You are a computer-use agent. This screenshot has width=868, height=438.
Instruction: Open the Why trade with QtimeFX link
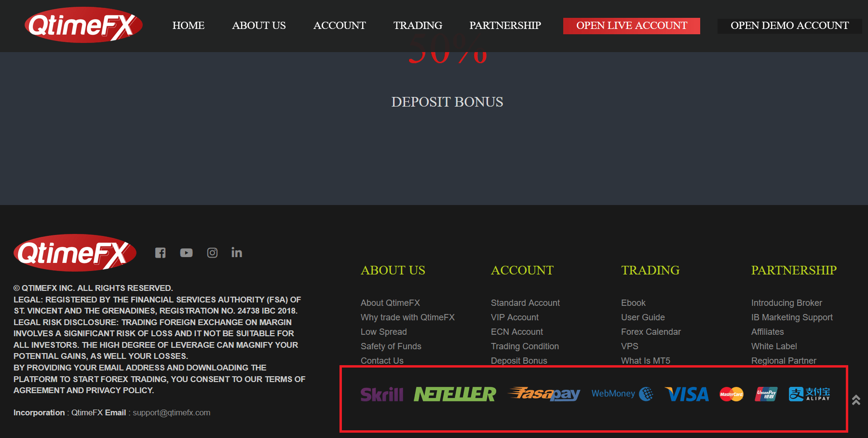pyautogui.click(x=407, y=317)
